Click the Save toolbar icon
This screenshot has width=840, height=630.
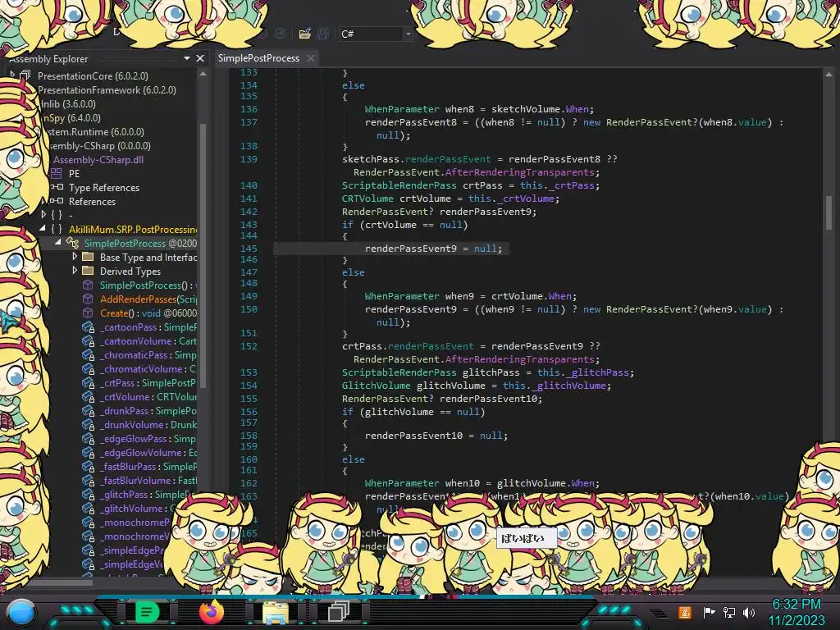323,34
